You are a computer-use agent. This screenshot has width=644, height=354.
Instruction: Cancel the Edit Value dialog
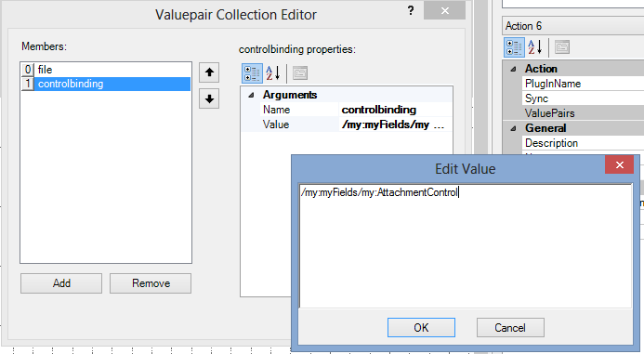510,327
